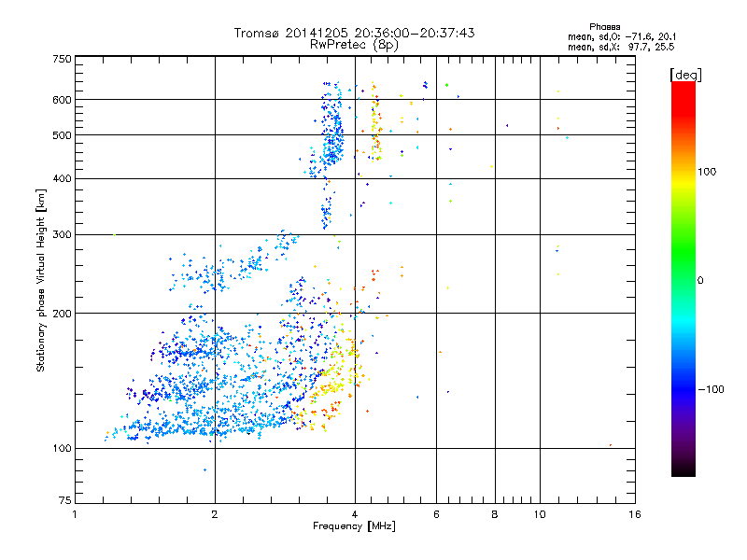Click y-axis tick label '400'
The image size is (747, 560).
[62, 179]
